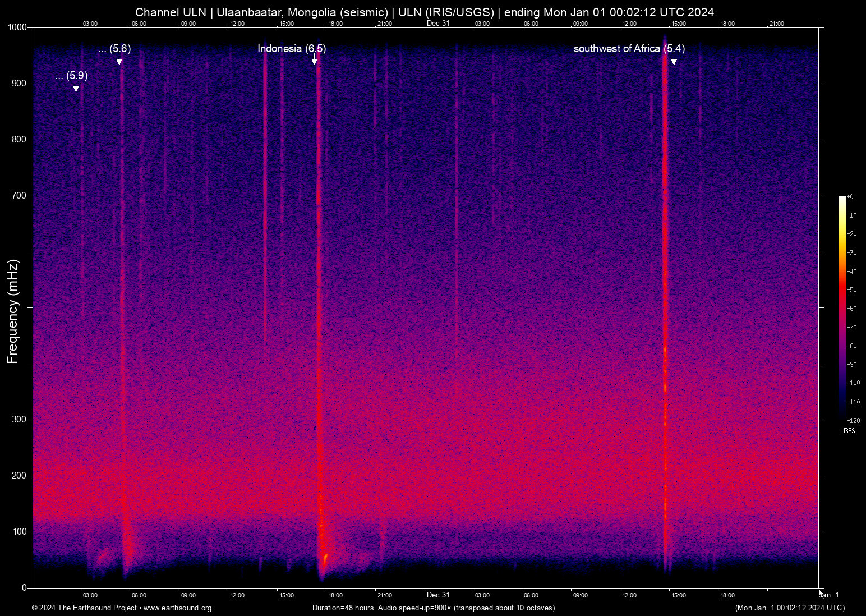
Task: Click the ... (5.9) event marker
Action: 72,77
